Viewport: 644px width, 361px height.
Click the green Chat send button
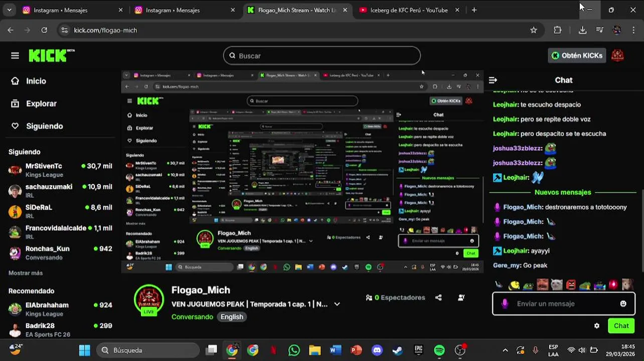(621, 326)
